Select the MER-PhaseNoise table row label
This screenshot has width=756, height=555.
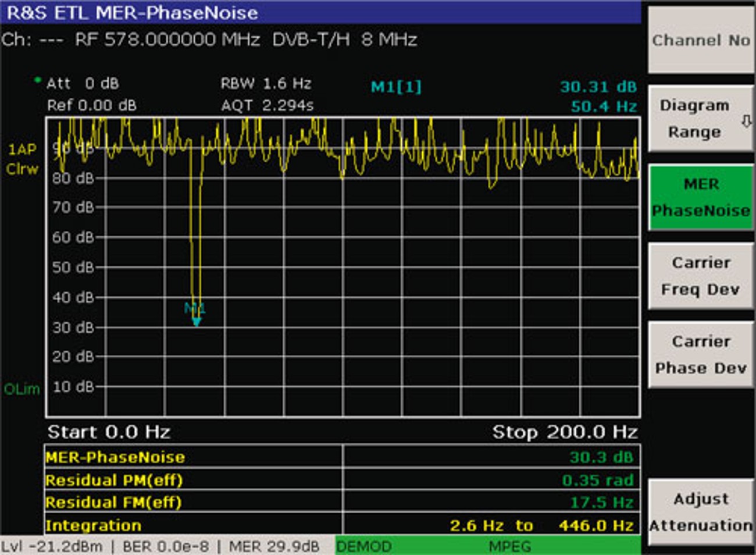pyautogui.click(x=115, y=457)
